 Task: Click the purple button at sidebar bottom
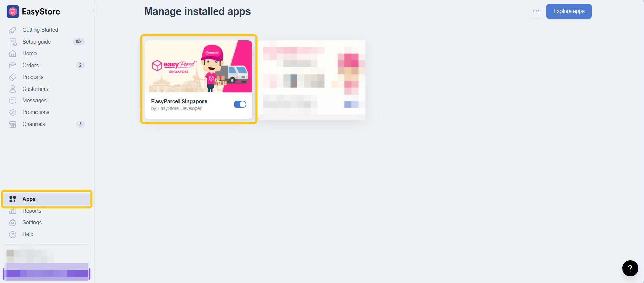[x=47, y=273]
